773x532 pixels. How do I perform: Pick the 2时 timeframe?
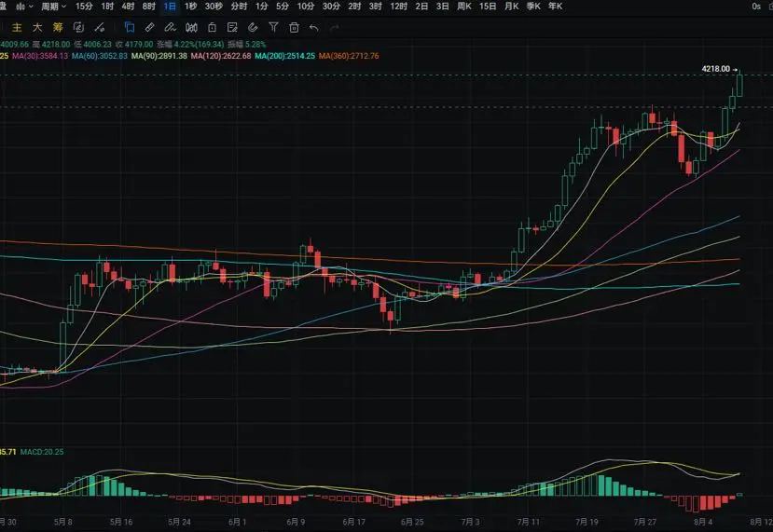[354, 7]
